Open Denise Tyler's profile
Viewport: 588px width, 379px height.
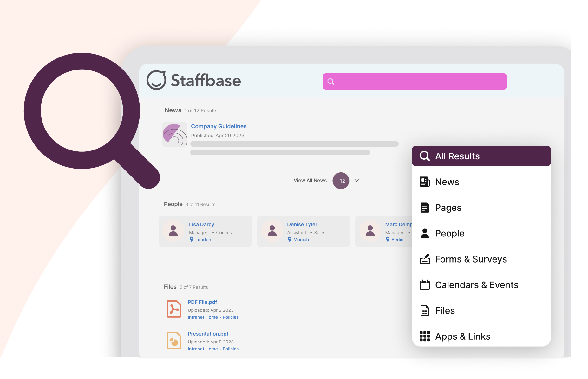click(302, 224)
